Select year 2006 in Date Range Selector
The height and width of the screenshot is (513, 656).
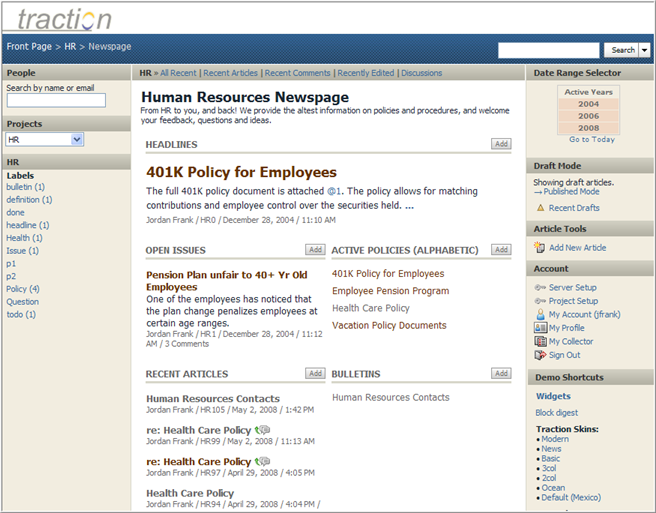[588, 116]
